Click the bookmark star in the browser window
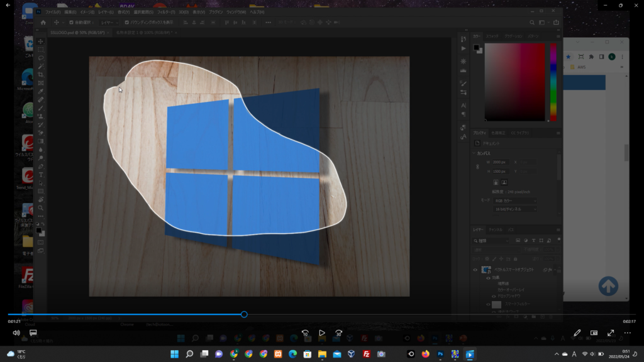 click(569, 57)
